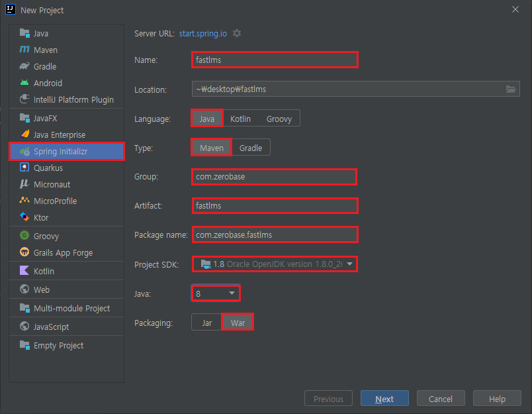Screen dimensions: 532x414
Task: Click the Quarkus icon
Action: (x=24, y=167)
